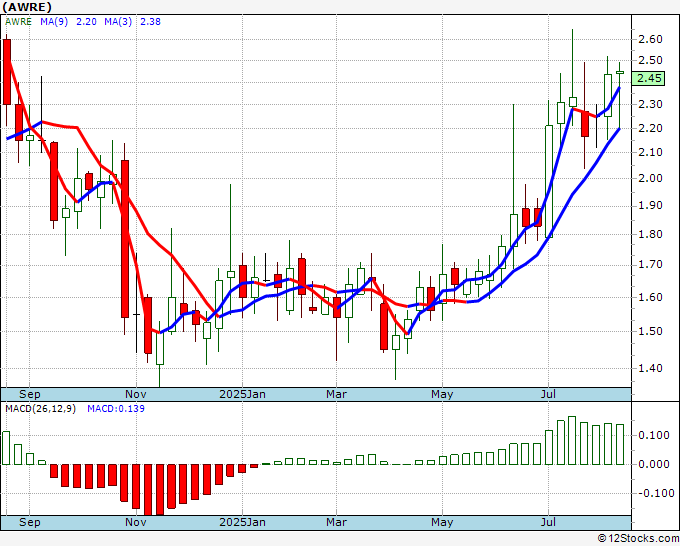Image resolution: width=680 pixels, height=546 pixels.
Task: Click 2025Jan on the MACD time axis
Action: [x=242, y=522]
